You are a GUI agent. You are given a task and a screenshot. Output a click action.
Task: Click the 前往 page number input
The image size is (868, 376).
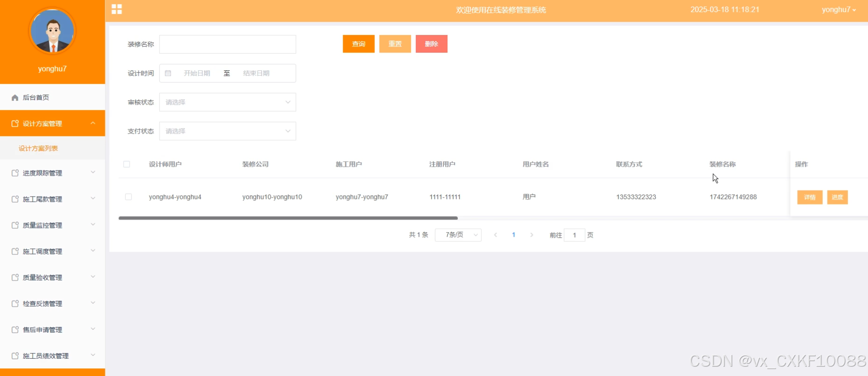pyautogui.click(x=574, y=235)
